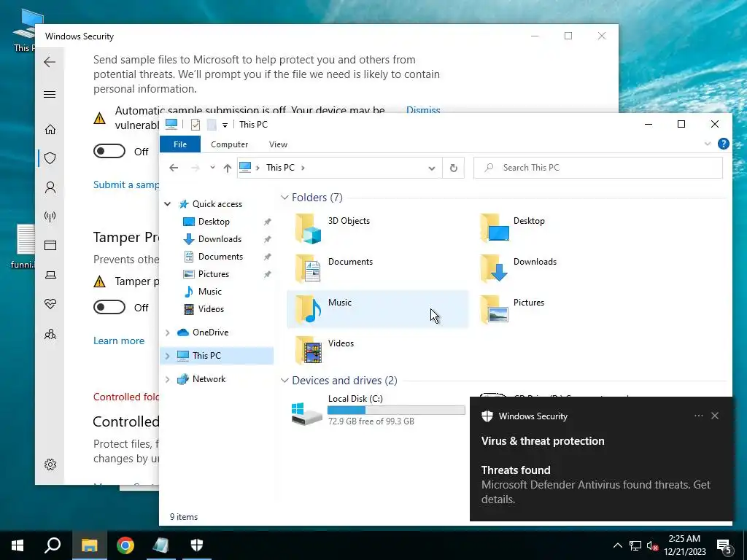Expand Network in navigation pane
Viewport: 747px width, 560px height.
point(168,379)
